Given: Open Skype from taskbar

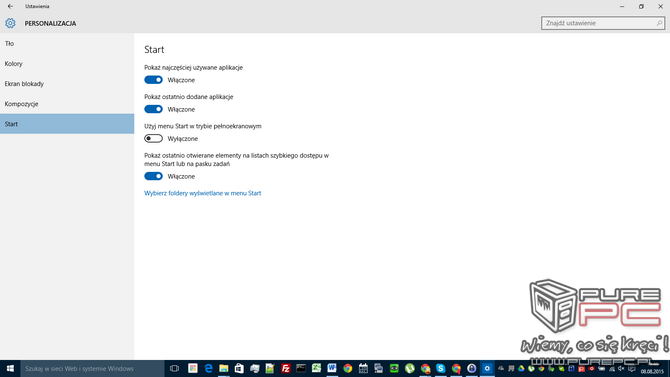Looking at the screenshot, I should coord(441,368).
